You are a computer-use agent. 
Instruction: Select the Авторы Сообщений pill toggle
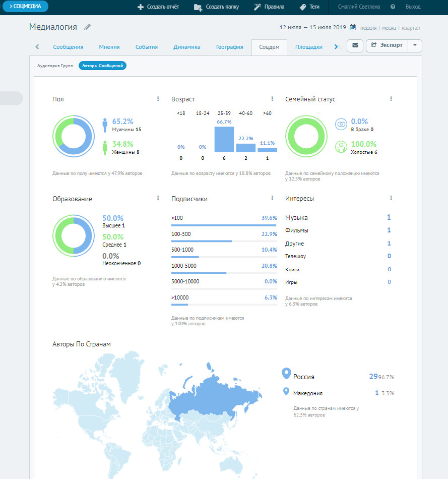coord(102,66)
